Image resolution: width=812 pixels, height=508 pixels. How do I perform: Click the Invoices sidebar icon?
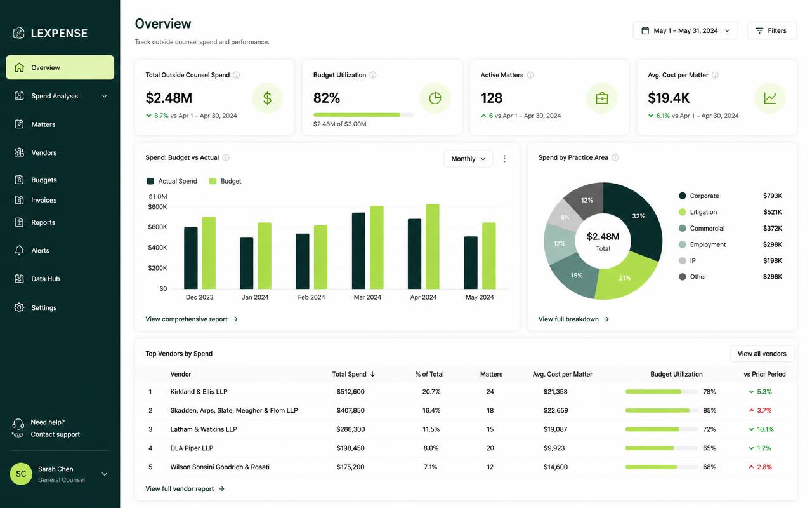pyautogui.click(x=19, y=200)
